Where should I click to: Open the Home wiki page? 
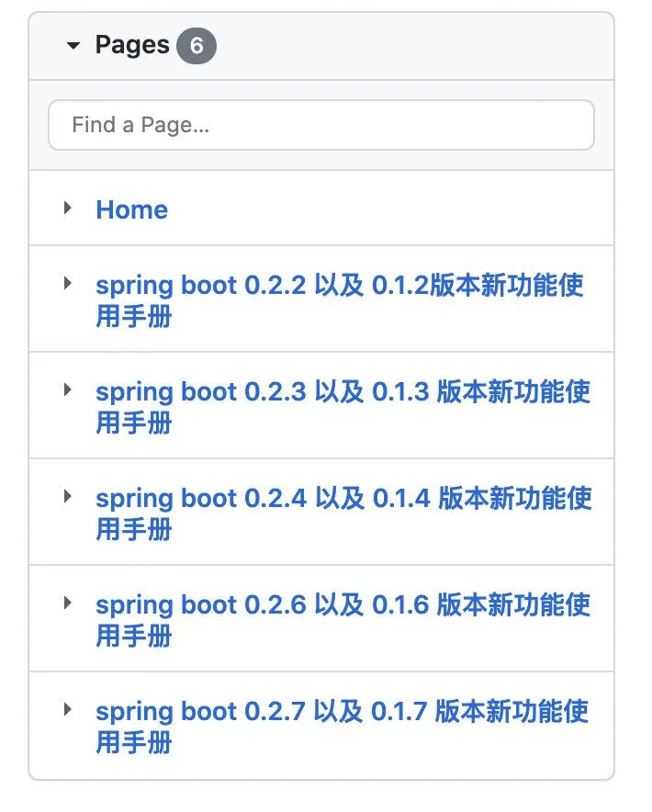[x=131, y=209]
